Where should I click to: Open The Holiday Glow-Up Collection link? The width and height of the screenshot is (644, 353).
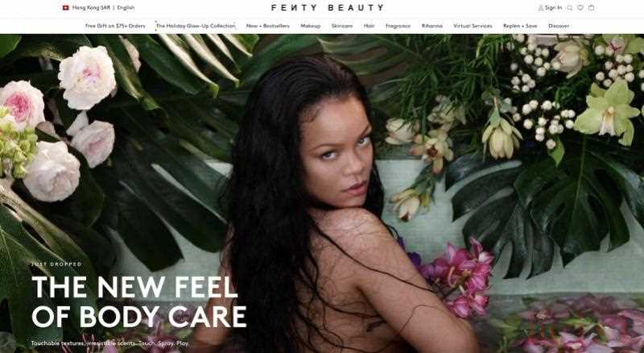[196, 26]
